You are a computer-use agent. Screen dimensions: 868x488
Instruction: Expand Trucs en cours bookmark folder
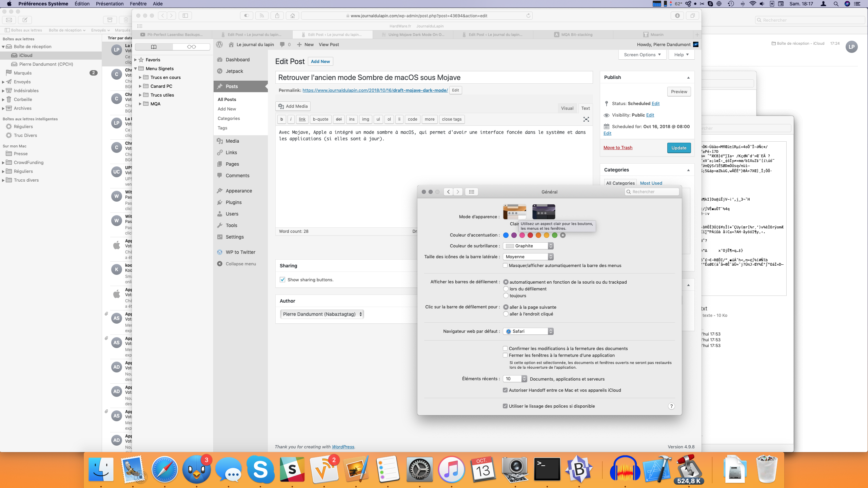pos(140,77)
